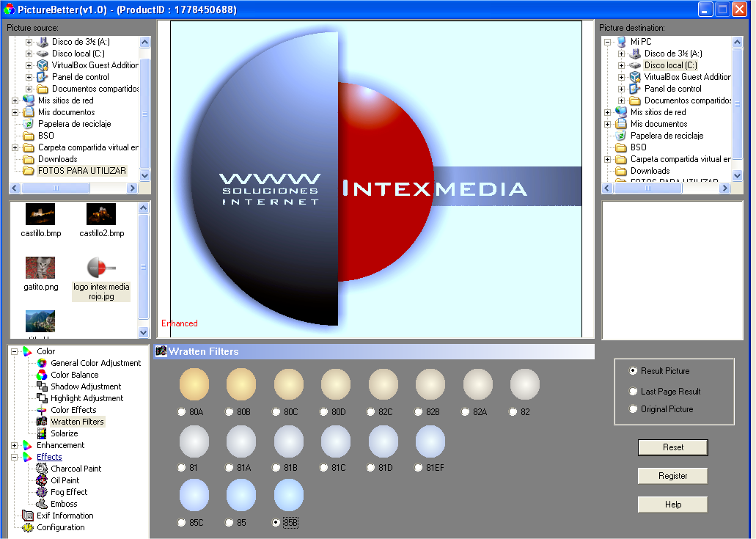The width and height of the screenshot is (756, 539).
Task: Click the Solarize icon
Action: click(42, 433)
